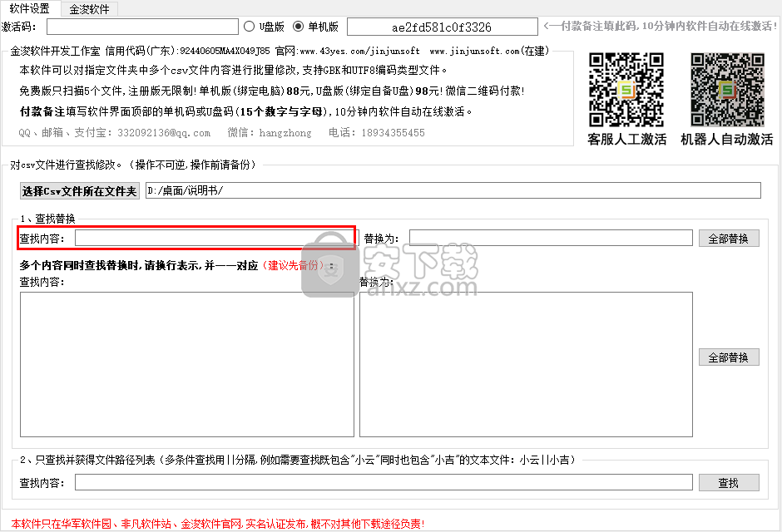782x532 pixels.
Task: Click the credit code text 92440605MA4X049J85
Action: [x=225, y=51]
